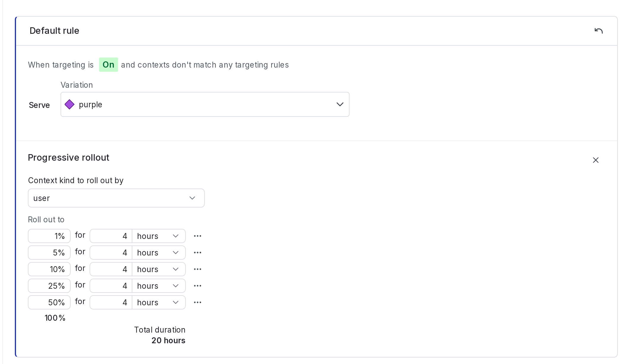The height and width of the screenshot is (364, 629).
Task: Click the Variation field label
Action: pyautogui.click(x=77, y=85)
